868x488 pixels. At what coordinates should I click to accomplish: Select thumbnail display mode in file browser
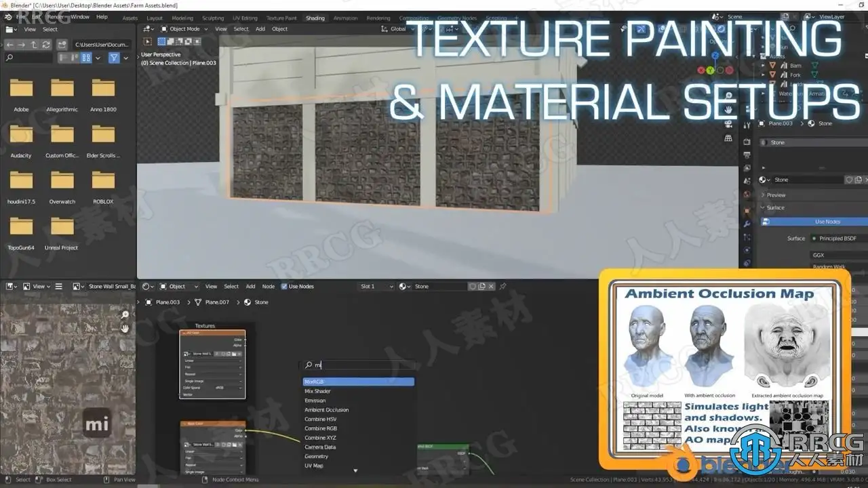tap(86, 58)
